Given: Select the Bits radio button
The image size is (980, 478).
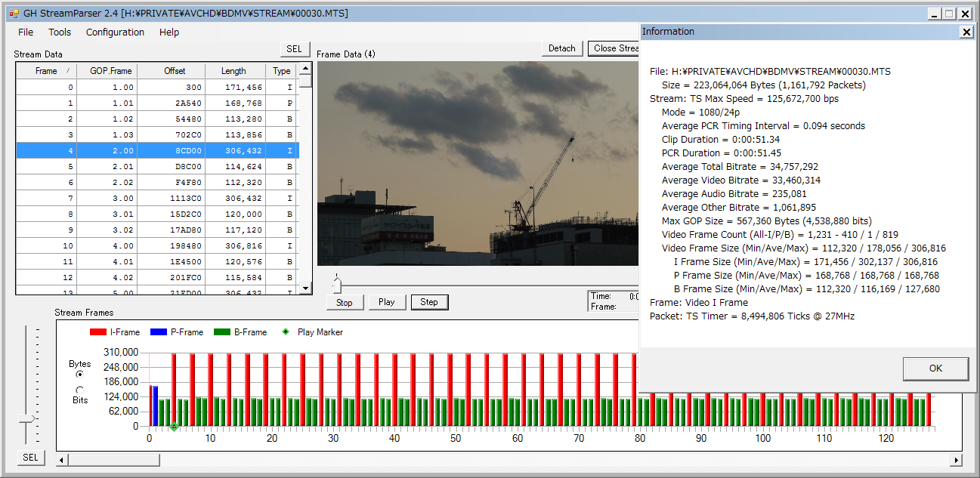Looking at the screenshot, I should 80,390.
